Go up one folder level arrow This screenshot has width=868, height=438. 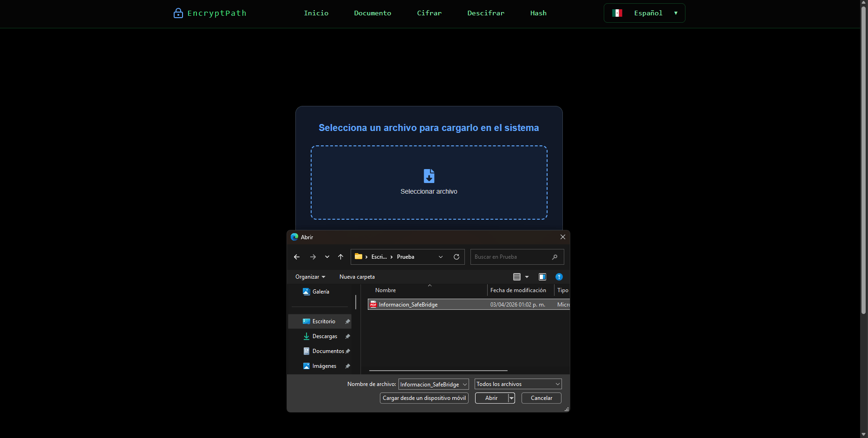coord(341,257)
